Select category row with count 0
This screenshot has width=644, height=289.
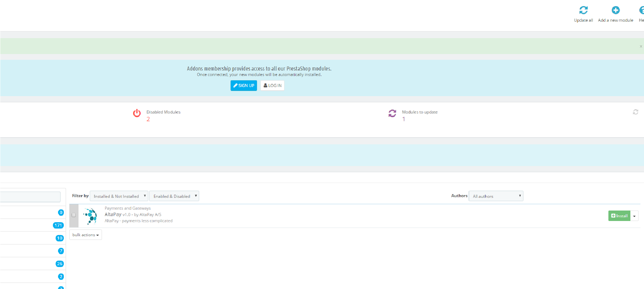33,212
